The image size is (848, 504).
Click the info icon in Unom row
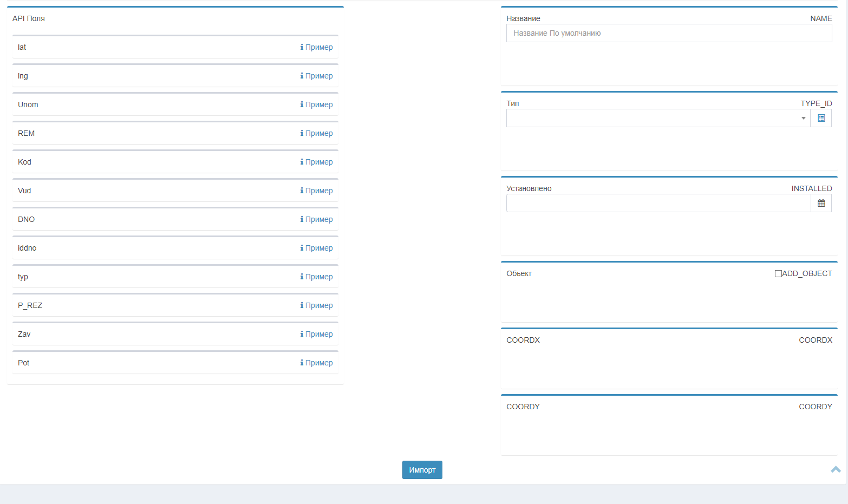[x=302, y=104]
